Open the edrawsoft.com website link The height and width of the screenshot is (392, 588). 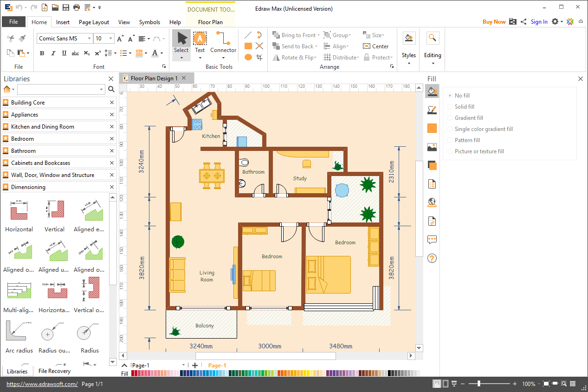coord(42,384)
